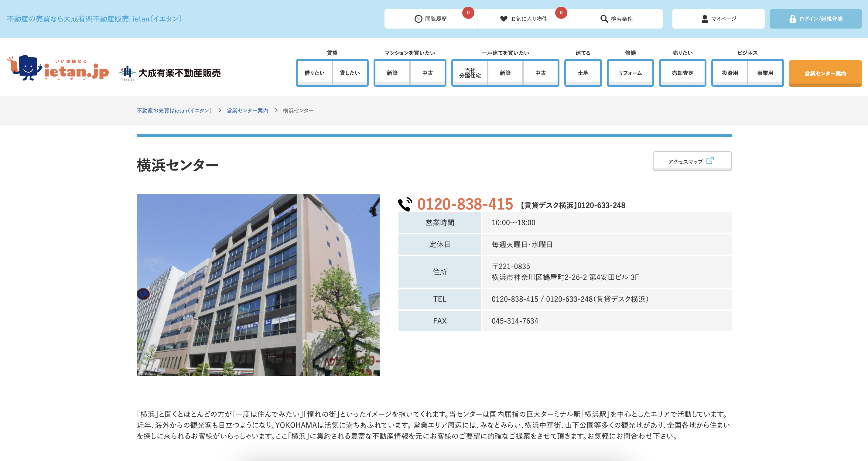Click the 営業時間 table header cell
The image size is (868, 461).
[440, 223]
